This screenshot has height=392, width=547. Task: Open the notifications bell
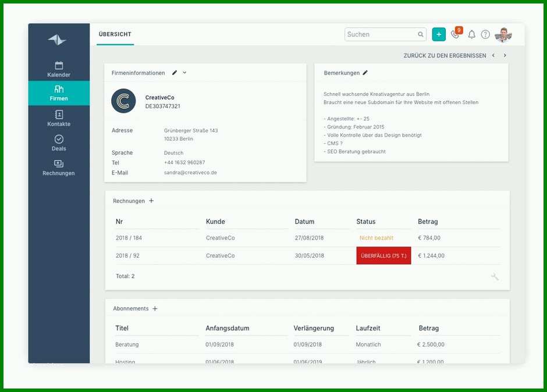pyautogui.click(x=471, y=34)
